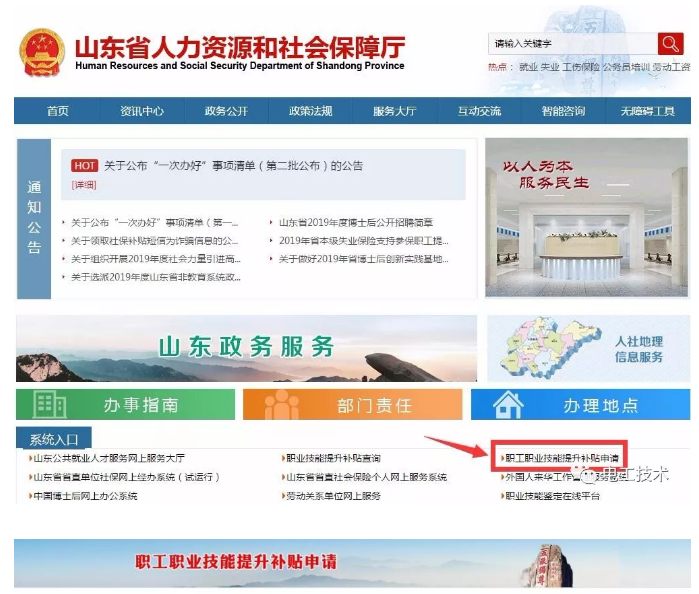Open 中国博士后网上办公系统 link
The image size is (699, 594).
(85, 496)
